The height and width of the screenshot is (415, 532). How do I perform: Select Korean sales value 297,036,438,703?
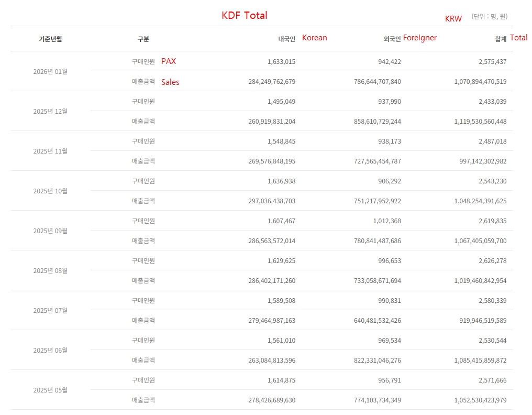coord(271,201)
